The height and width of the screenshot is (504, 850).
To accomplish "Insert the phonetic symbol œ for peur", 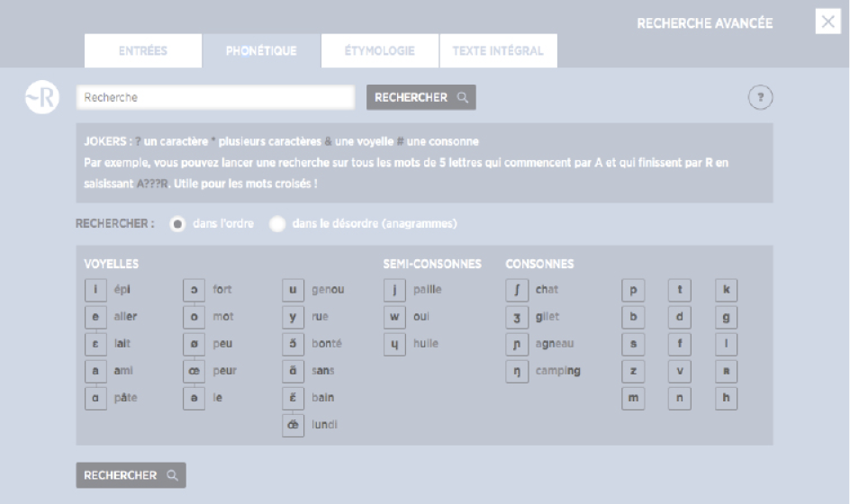I will pos(194,371).
